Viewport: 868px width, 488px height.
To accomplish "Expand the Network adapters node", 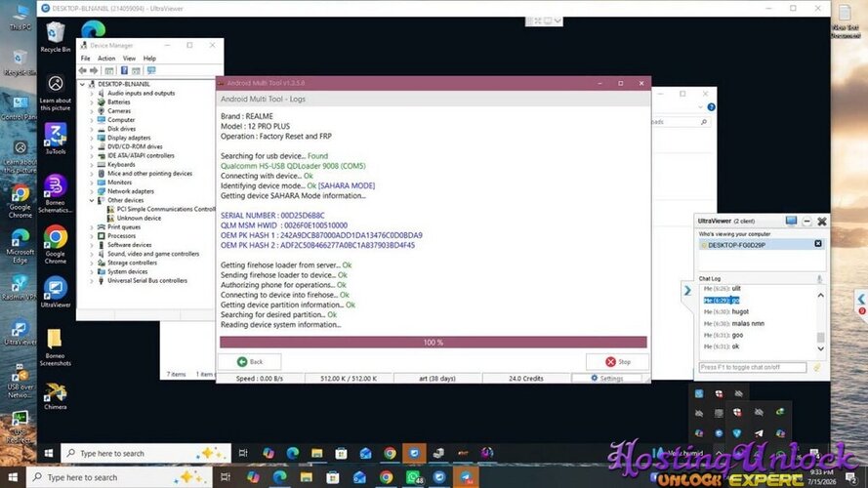I will [x=92, y=191].
